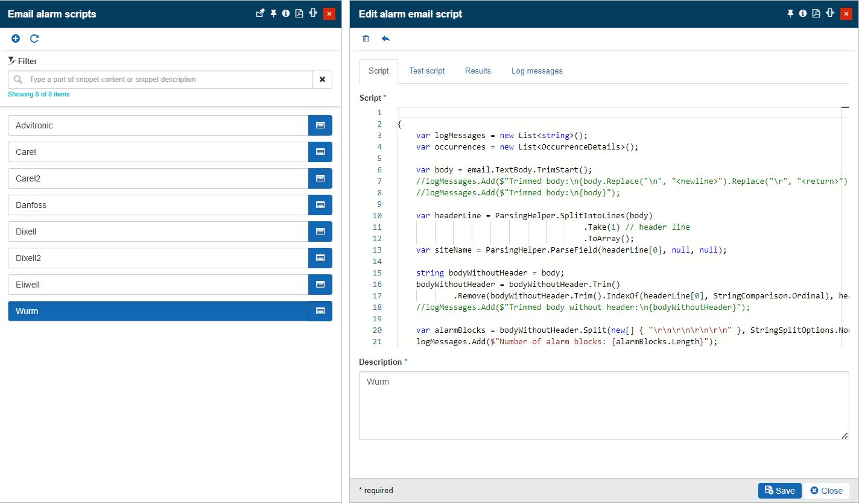
Task: Pop out the Email alarm scripts panel
Action: [260, 13]
